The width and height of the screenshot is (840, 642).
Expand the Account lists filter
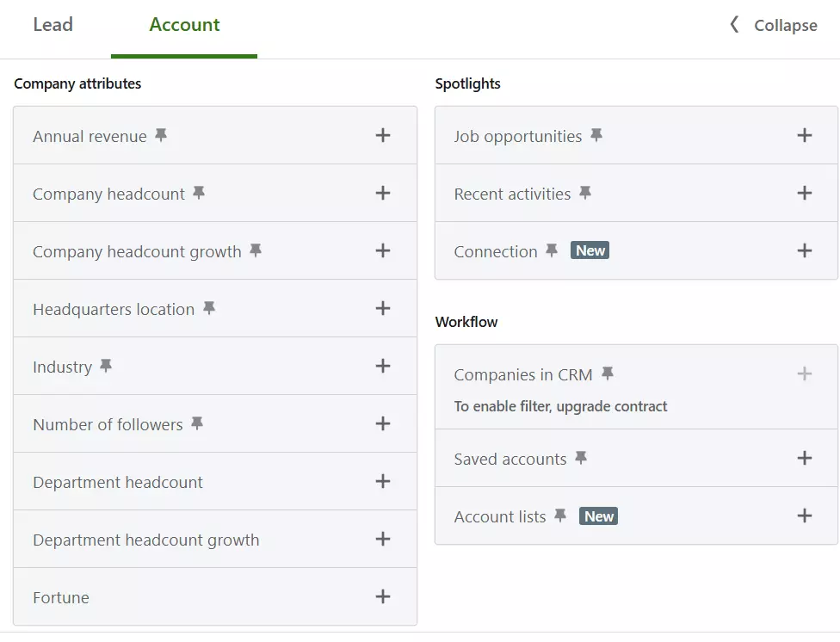tap(805, 515)
